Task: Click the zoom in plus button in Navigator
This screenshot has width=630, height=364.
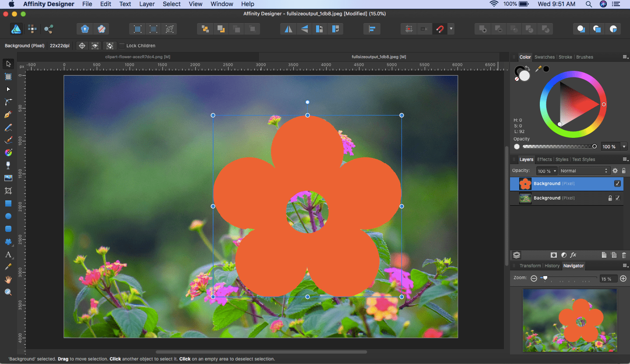Action: (x=623, y=279)
